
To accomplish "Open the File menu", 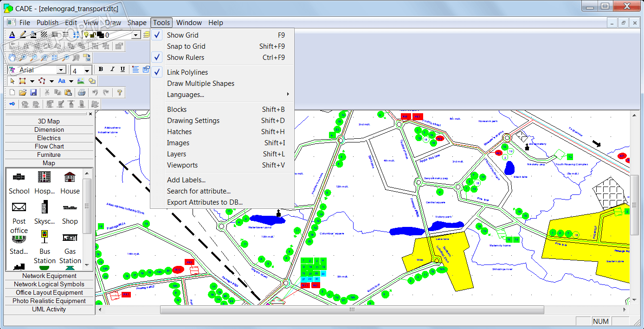I will click(25, 23).
